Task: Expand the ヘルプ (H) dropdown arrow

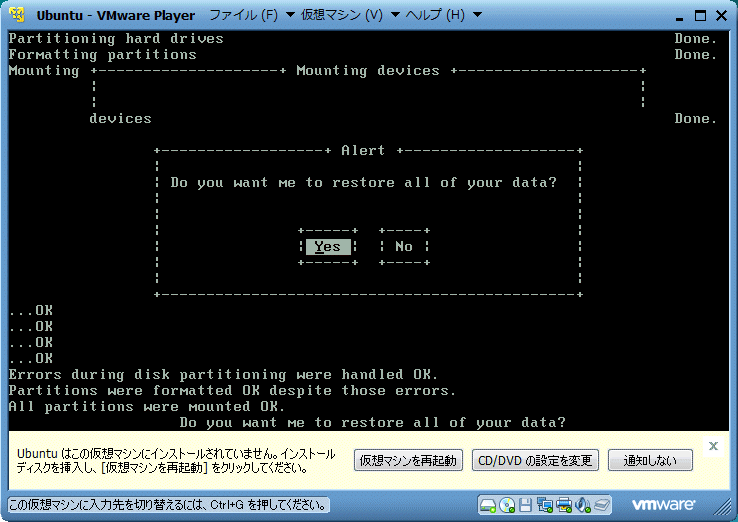Action: (476, 15)
